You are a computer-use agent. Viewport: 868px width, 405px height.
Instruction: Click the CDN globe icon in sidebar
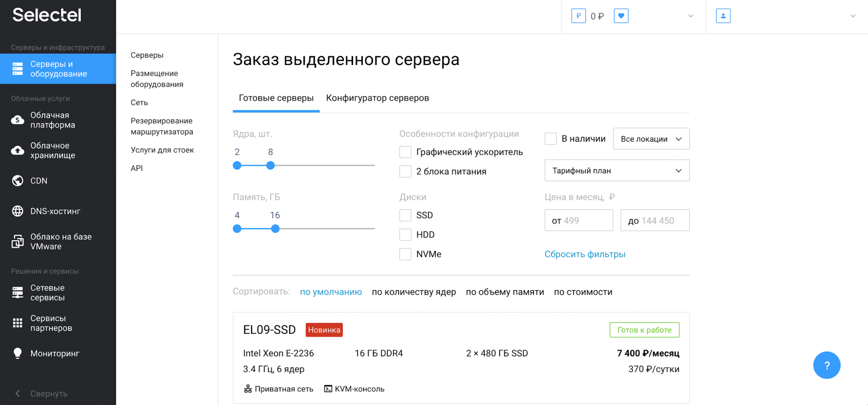(x=17, y=181)
